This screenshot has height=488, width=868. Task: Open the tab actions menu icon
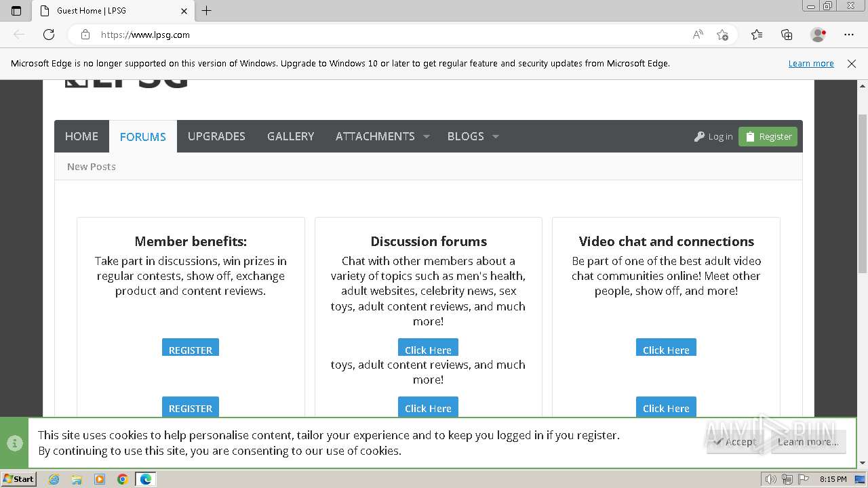click(16, 11)
